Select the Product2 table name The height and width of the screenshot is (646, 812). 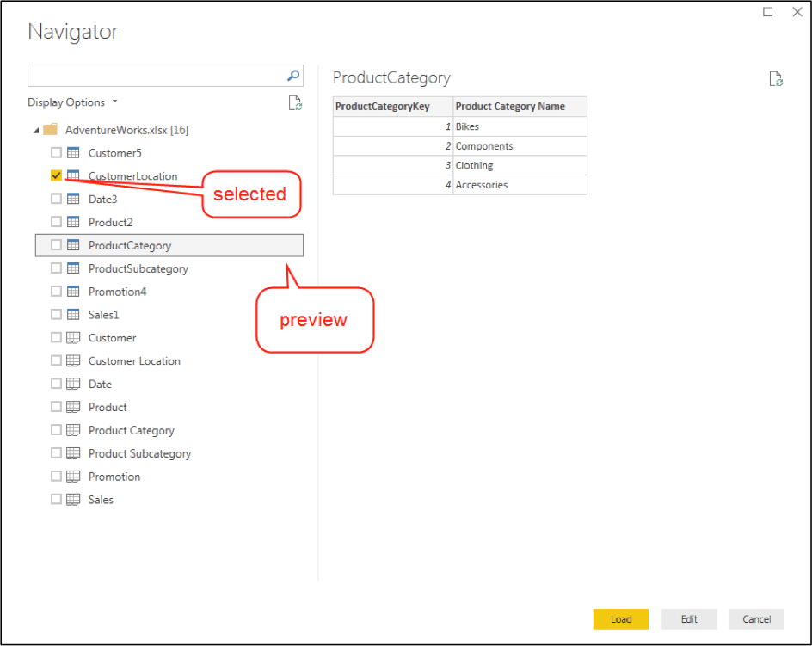click(x=110, y=222)
